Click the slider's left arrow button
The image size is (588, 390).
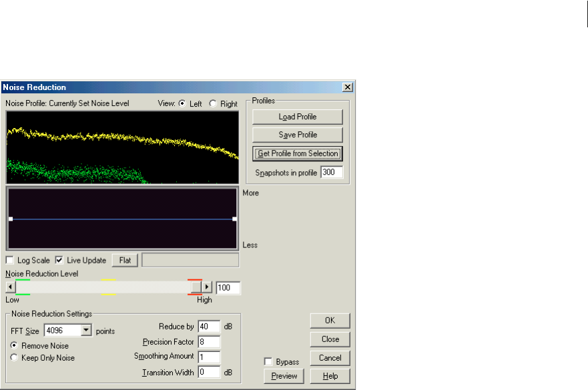(10, 287)
